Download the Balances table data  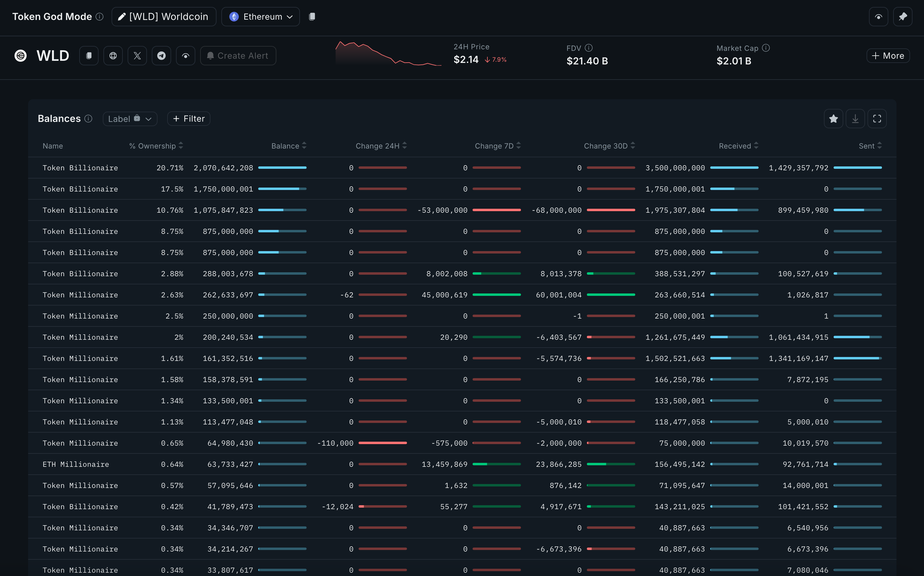(x=855, y=119)
